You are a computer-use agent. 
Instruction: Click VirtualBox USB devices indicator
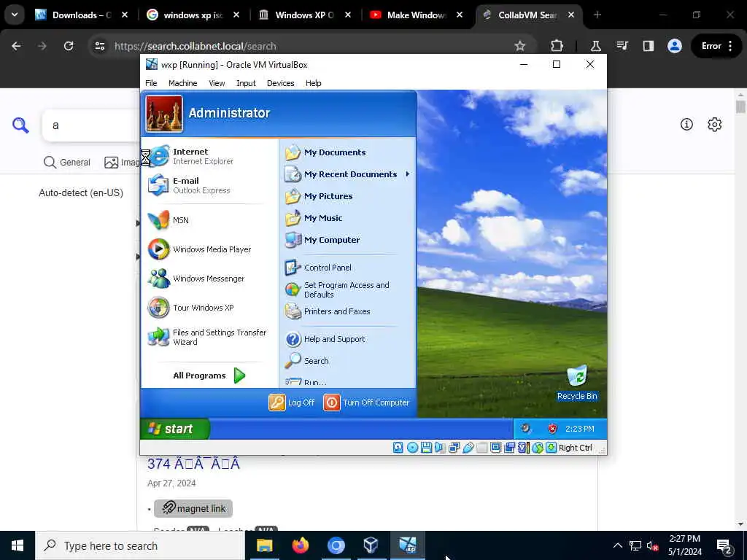468,448
